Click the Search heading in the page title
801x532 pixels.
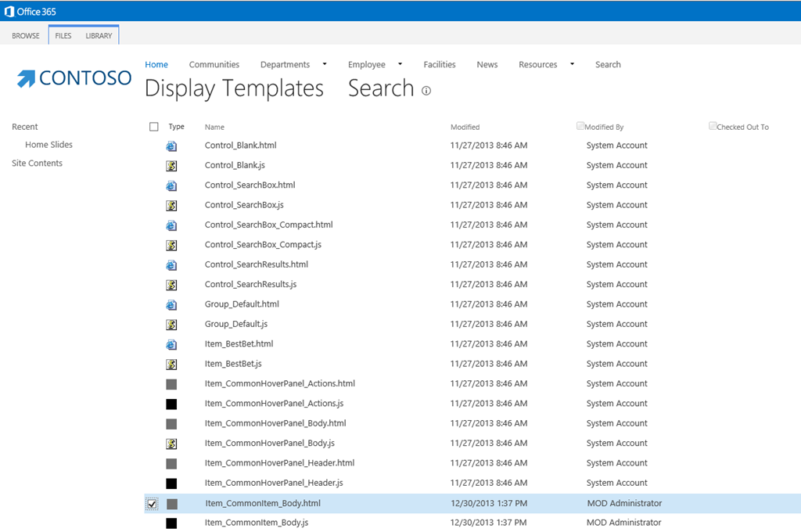(381, 88)
